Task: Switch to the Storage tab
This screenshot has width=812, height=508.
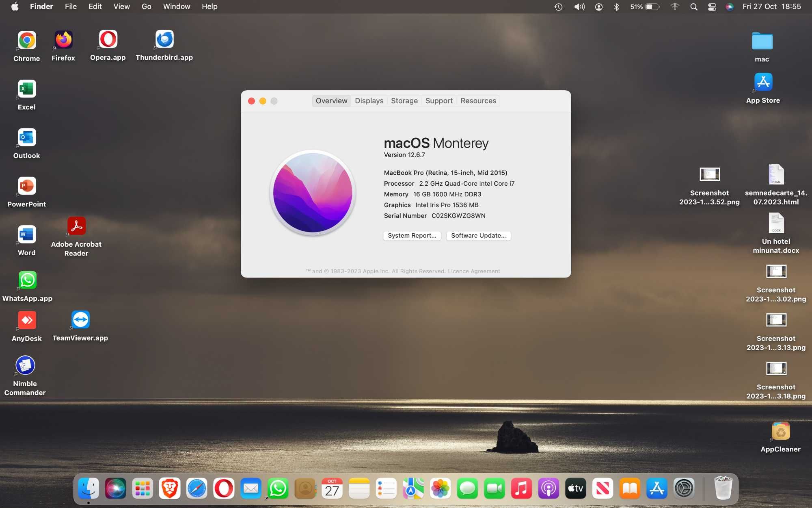Action: point(404,101)
